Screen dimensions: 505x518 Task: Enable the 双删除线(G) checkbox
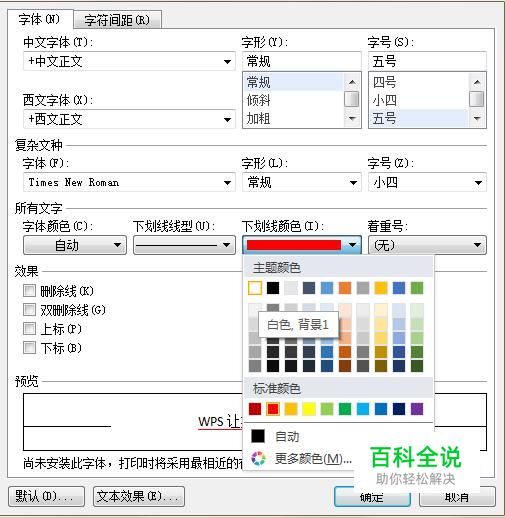click(29, 310)
